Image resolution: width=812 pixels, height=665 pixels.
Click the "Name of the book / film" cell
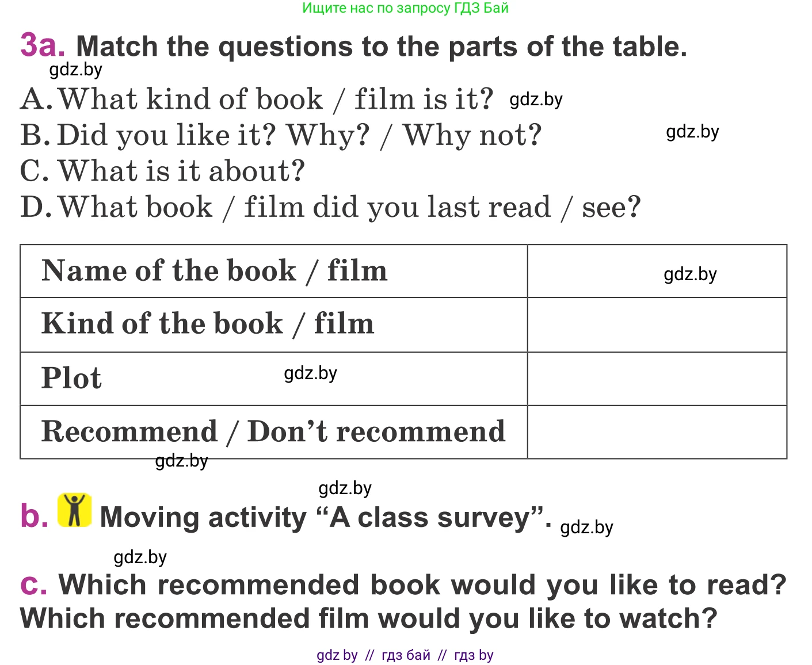pos(214,271)
